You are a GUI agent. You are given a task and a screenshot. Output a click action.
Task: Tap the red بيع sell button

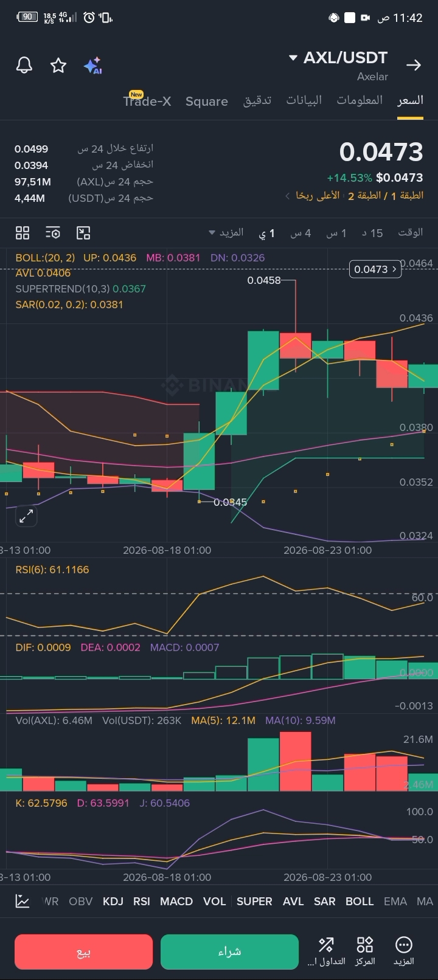coord(84,952)
